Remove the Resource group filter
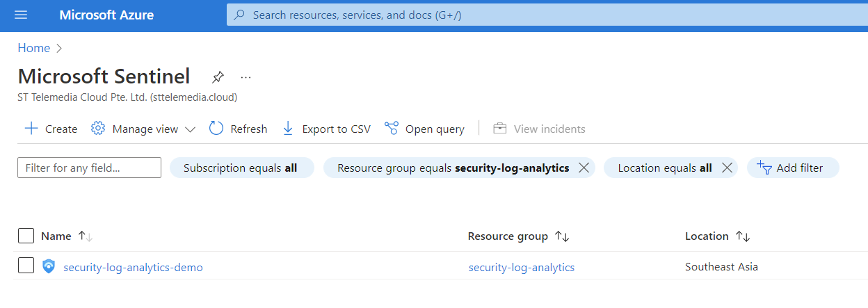Viewport: 868px width, 308px height. [584, 168]
